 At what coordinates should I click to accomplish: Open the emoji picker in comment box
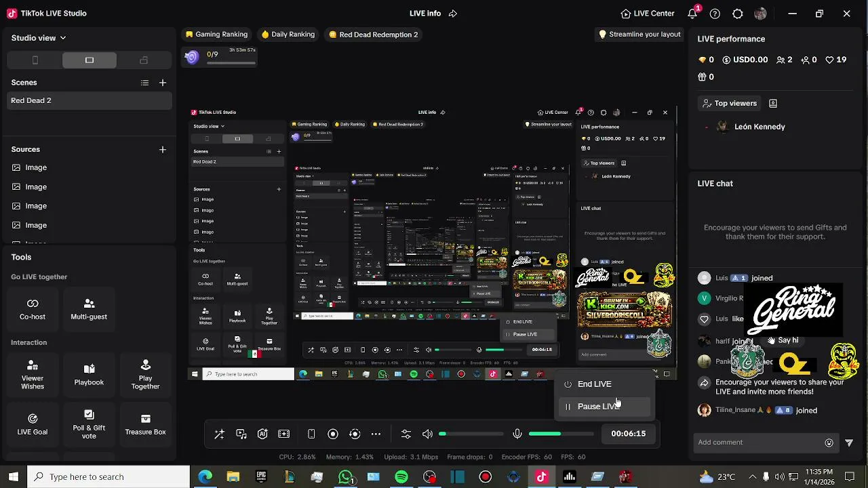pyautogui.click(x=829, y=443)
